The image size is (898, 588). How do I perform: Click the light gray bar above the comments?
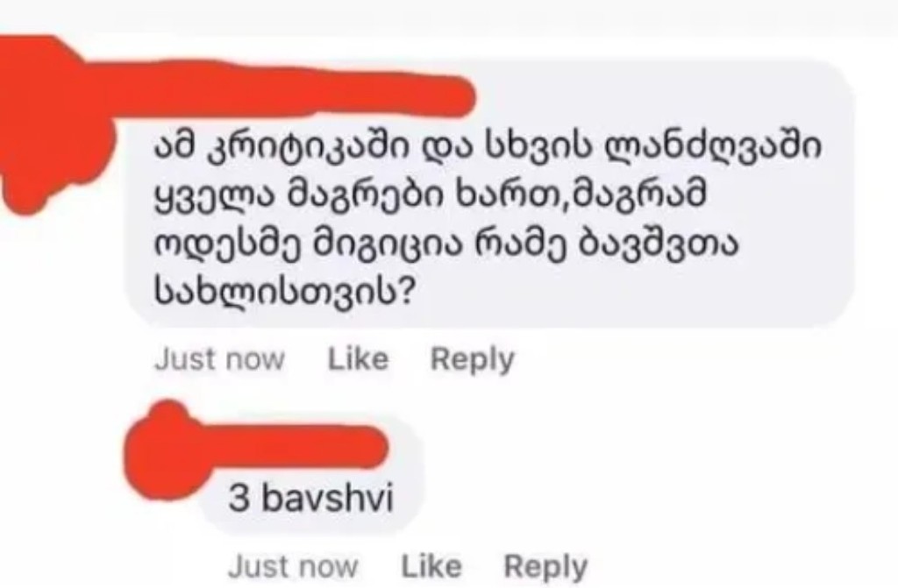tap(449, 16)
